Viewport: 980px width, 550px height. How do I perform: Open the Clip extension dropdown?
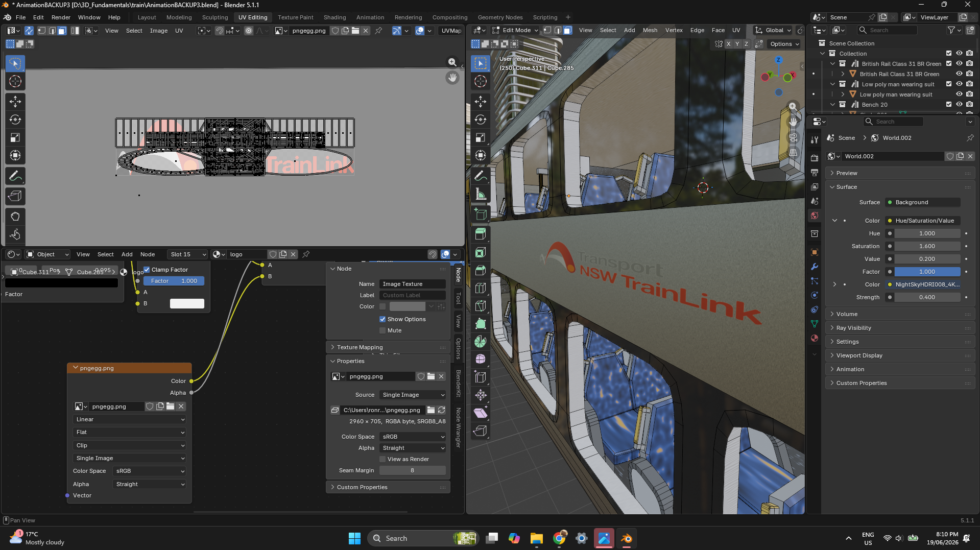pos(130,445)
